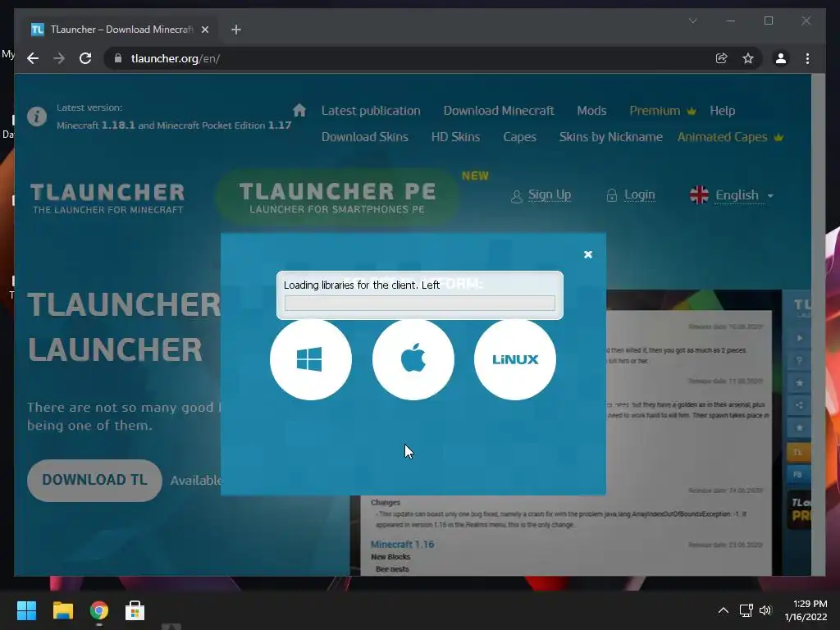The image size is (840, 630).
Task: Go to the TLauncher home icon
Action: 299,111
